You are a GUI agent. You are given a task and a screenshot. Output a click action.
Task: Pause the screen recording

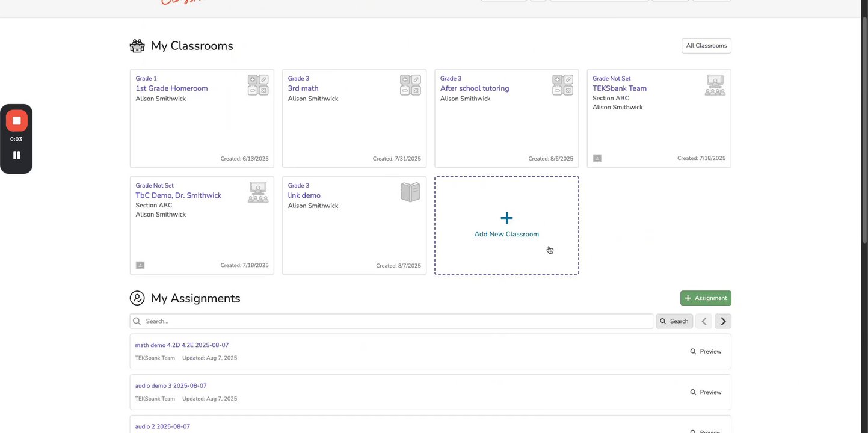click(16, 155)
